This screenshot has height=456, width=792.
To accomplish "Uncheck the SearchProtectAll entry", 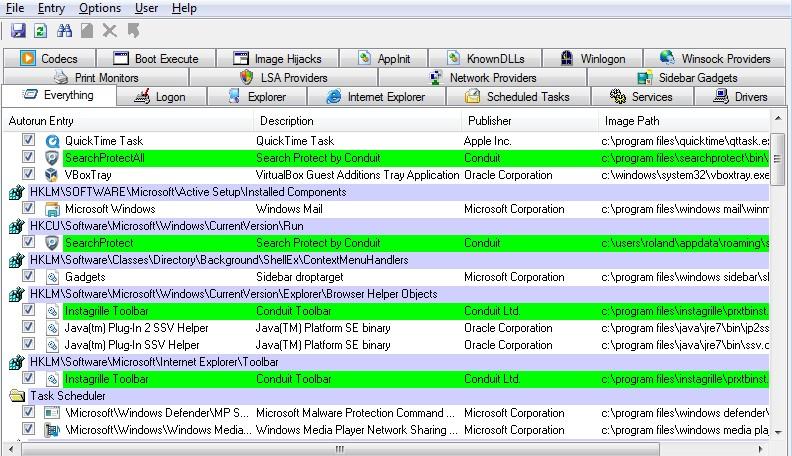I will pyautogui.click(x=28, y=157).
